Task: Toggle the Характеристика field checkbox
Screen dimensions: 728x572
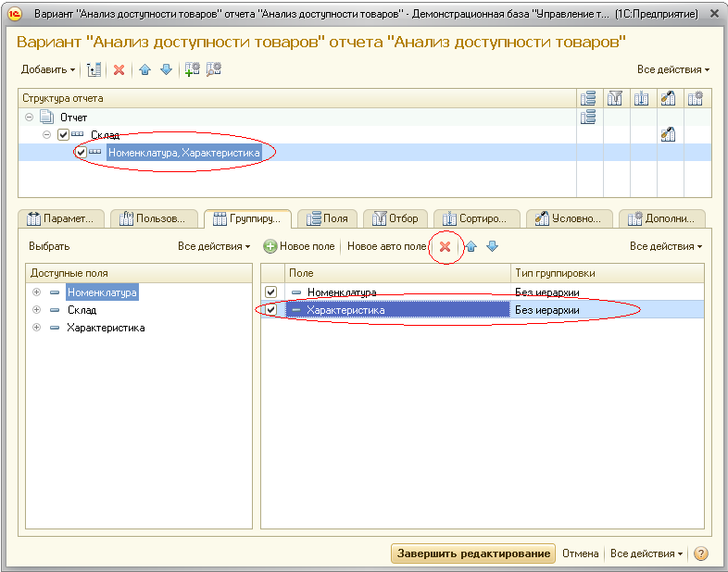Action: (270, 310)
